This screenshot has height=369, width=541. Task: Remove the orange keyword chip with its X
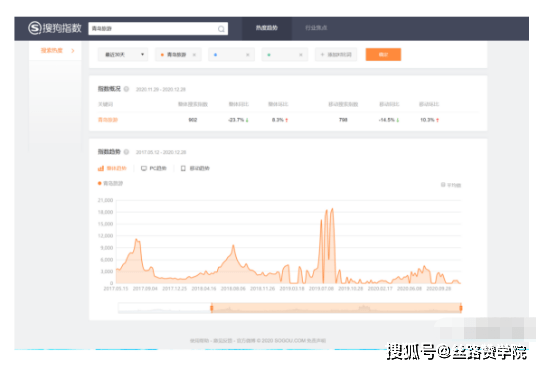pos(194,55)
